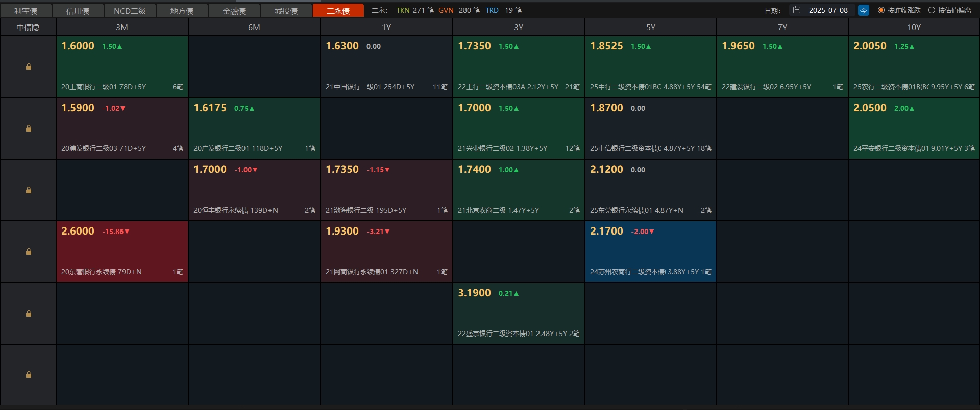Open the 21兴业银行二级02 1.38Y+5Y card

point(519,129)
